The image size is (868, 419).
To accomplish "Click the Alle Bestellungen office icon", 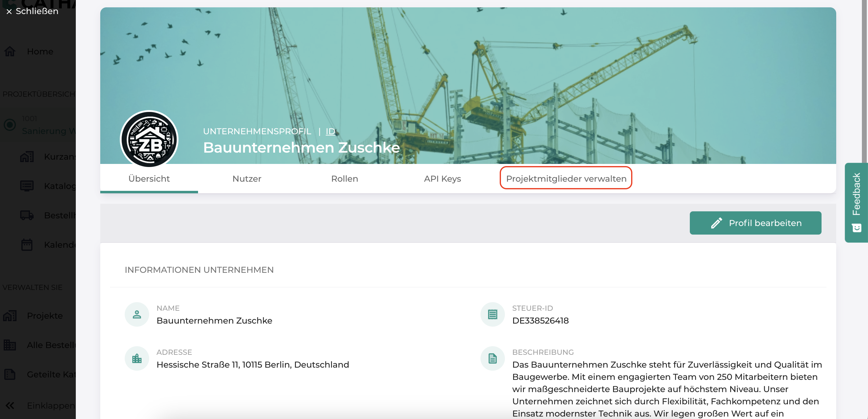I will 10,345.
